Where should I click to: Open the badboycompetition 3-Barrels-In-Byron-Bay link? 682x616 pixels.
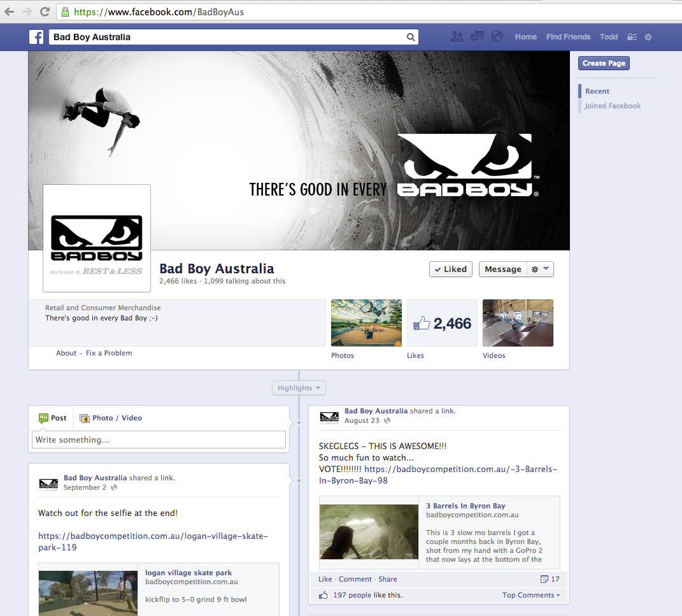(438, 475)
